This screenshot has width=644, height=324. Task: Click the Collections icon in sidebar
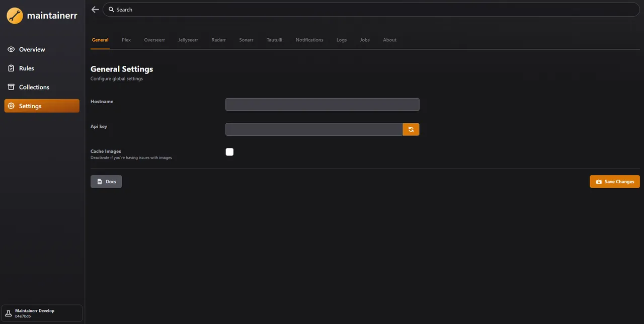coord(11,87)
